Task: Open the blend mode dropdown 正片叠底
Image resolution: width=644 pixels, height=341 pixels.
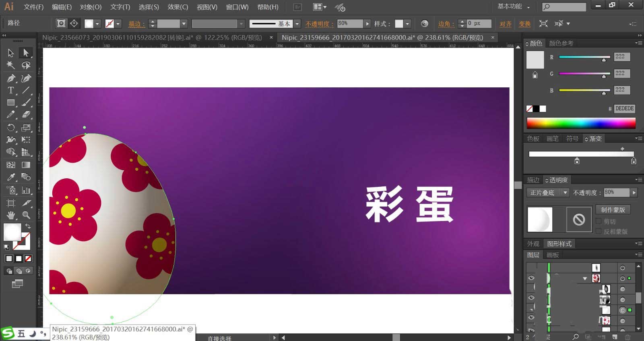Action: pyautogui.click(x=548, y=192)
